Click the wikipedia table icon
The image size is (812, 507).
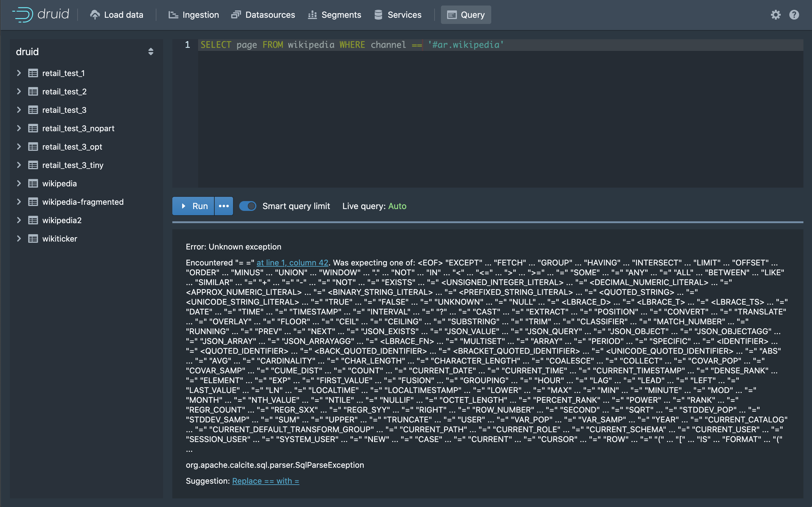(x=33, y=183)
